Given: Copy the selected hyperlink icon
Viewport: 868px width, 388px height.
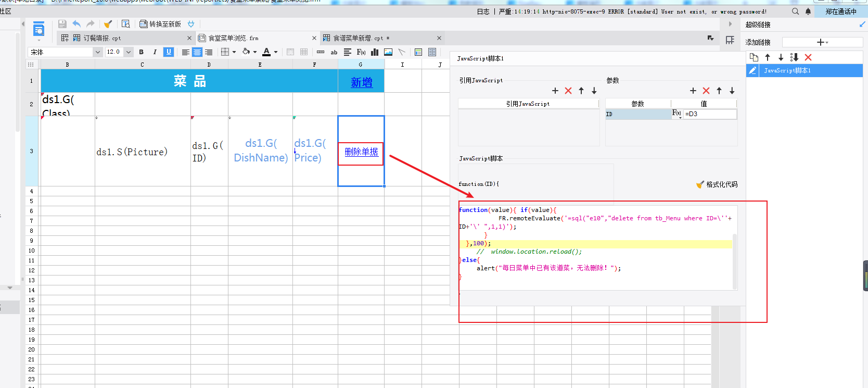Looking at the screenshot, I should point(754,57).
